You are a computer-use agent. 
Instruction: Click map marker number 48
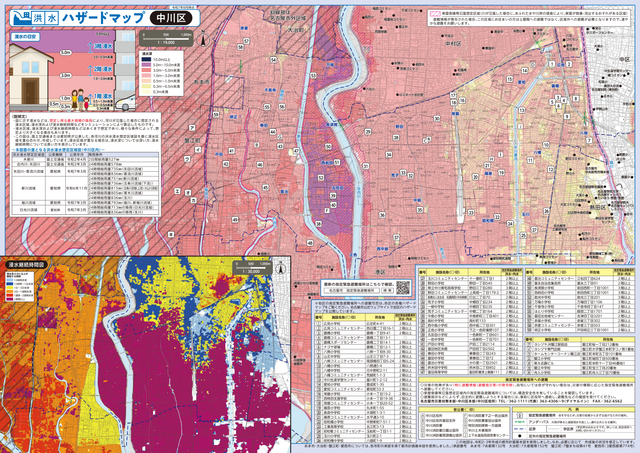tap(310, 243)
